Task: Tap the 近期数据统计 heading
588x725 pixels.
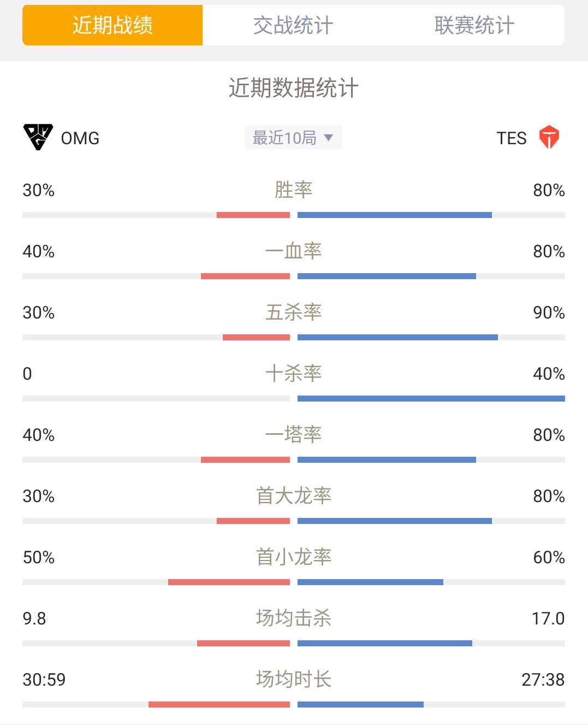Action: 294,88
